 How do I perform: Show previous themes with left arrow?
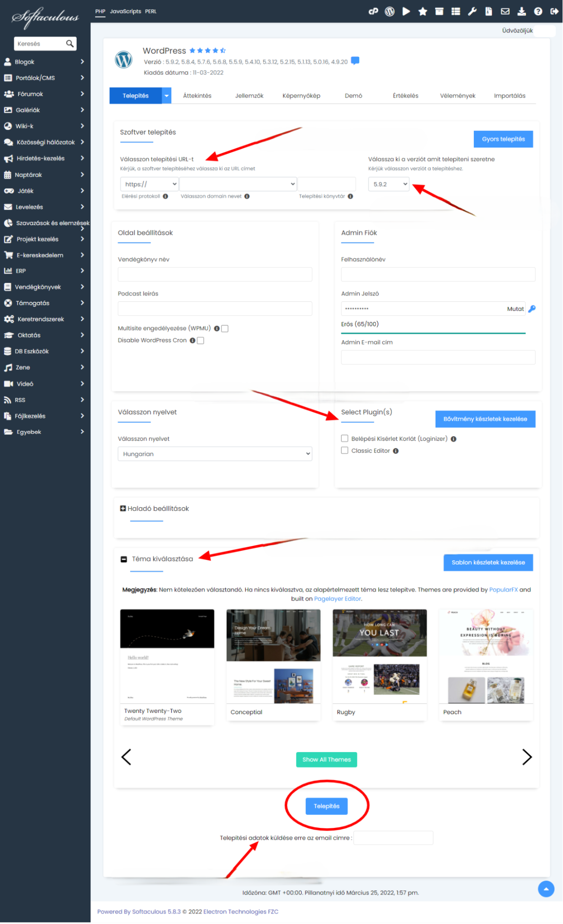coord(126,758)
